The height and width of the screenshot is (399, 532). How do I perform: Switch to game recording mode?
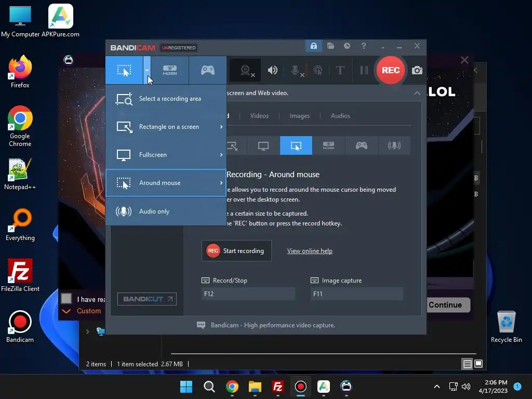pos(208,70)
